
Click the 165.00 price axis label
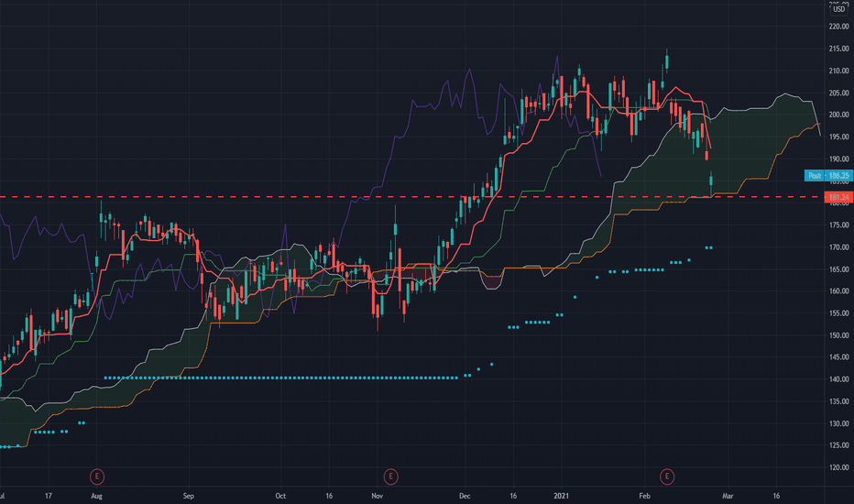[x=838, y=269]
